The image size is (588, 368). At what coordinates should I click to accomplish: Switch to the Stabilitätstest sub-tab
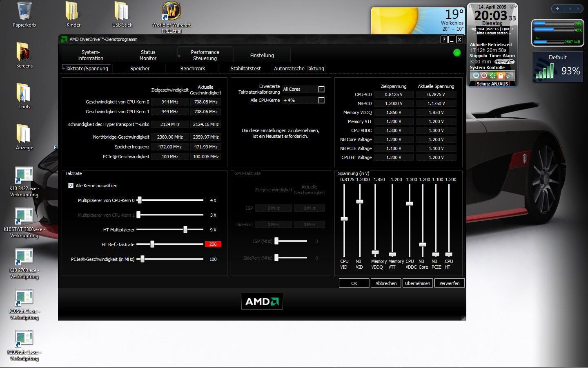point(245,68)
